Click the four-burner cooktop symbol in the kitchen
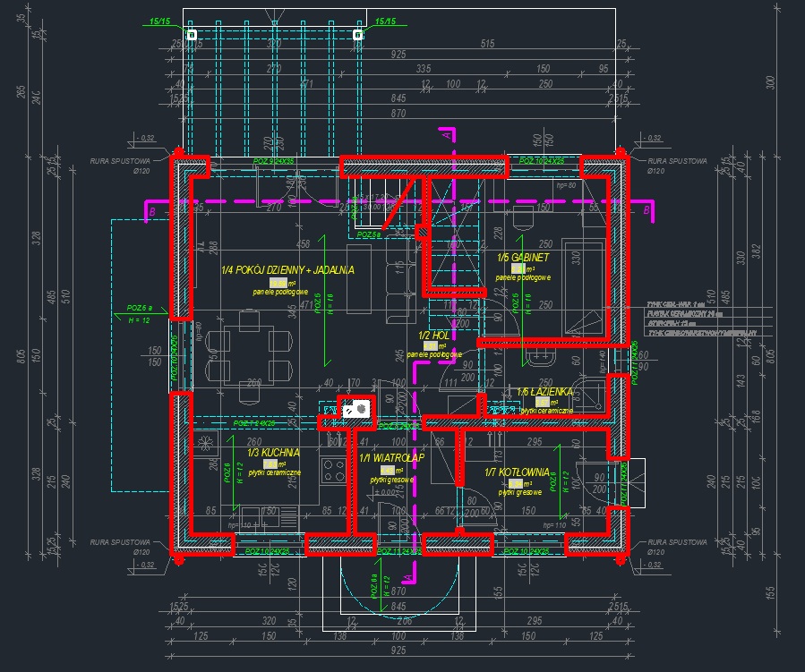Screen dimensions: 805x672 (x=334, y=470)
